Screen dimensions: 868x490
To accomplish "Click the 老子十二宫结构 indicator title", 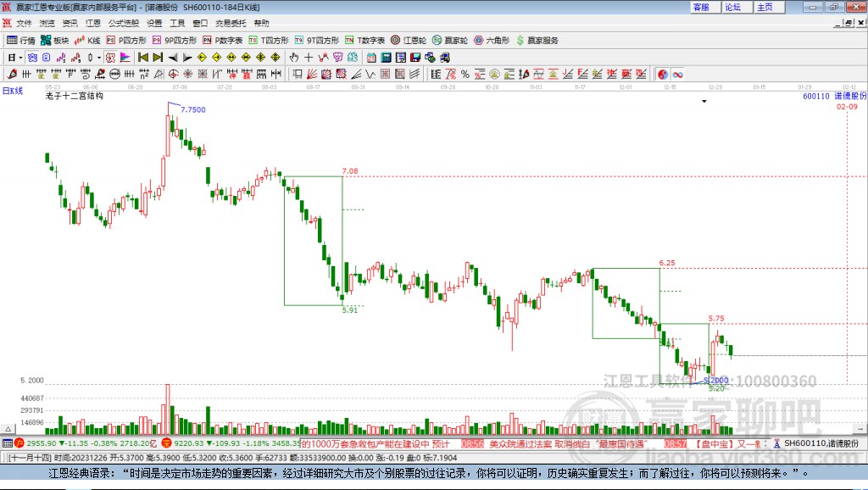I will click(x=75, y=96).
